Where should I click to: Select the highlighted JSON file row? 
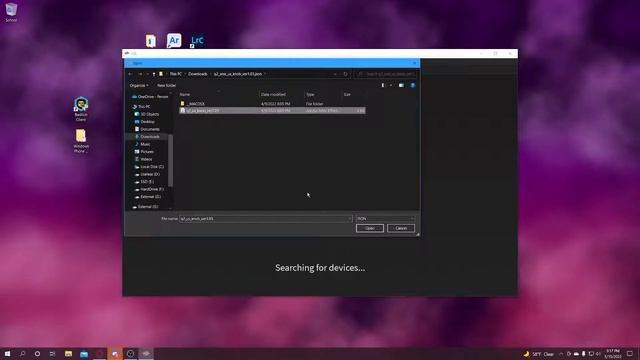point(272,111)
